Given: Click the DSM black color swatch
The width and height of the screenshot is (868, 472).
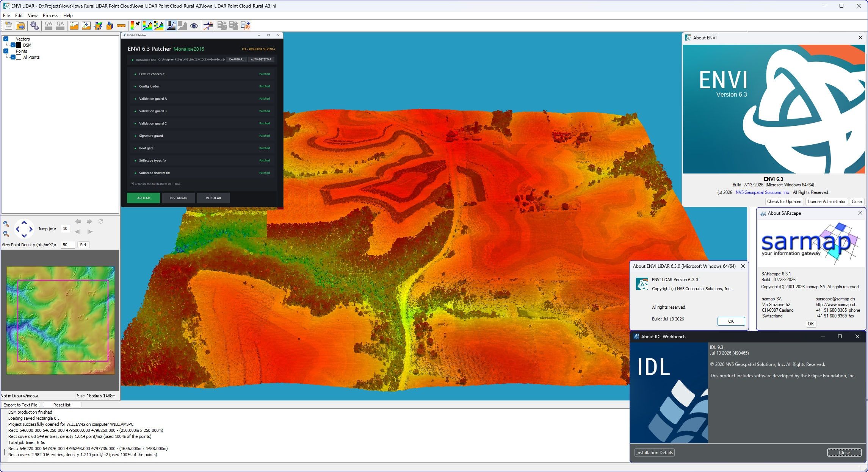Looking at the screenshot, I should pyautogui.click(x=19, y=45).
